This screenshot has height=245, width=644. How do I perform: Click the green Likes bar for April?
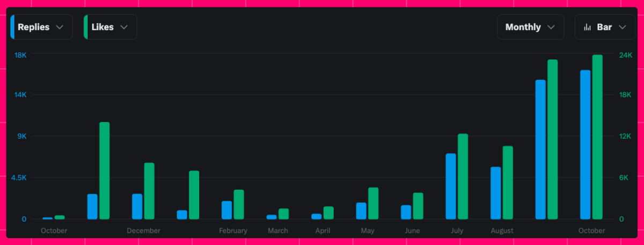(x=328, y=213)
